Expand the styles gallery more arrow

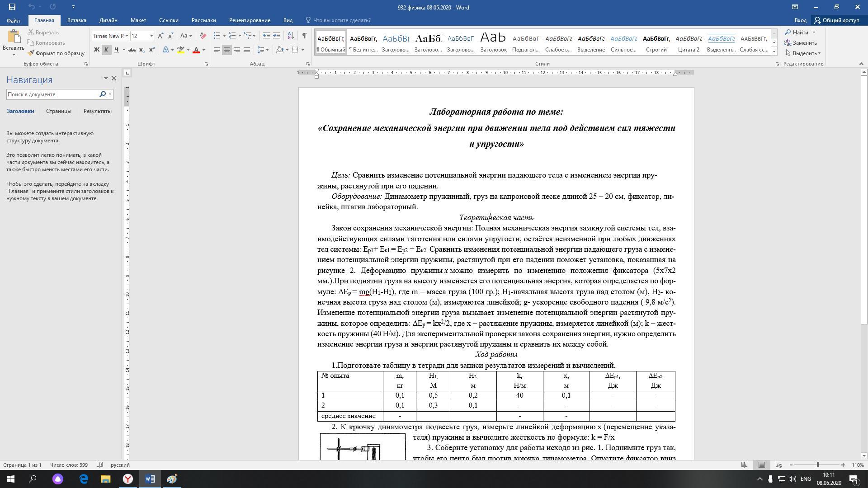click(x=774, y=51)
